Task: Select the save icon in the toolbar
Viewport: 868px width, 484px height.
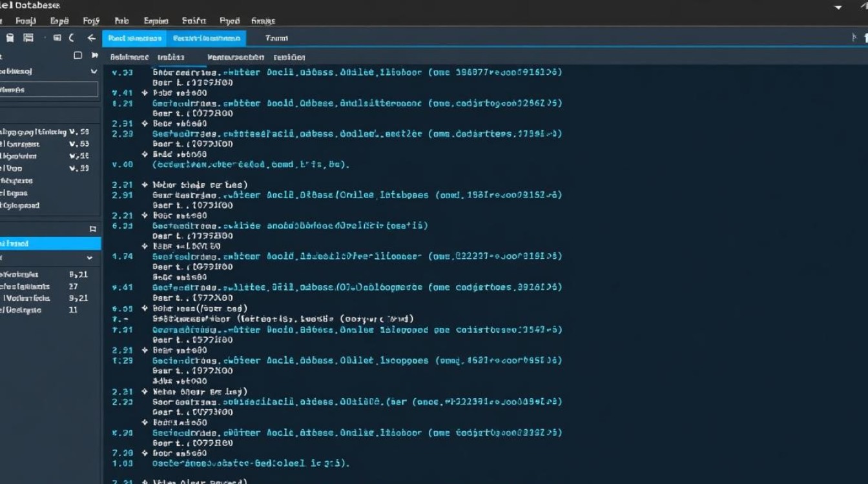Action: pos(10,37)
